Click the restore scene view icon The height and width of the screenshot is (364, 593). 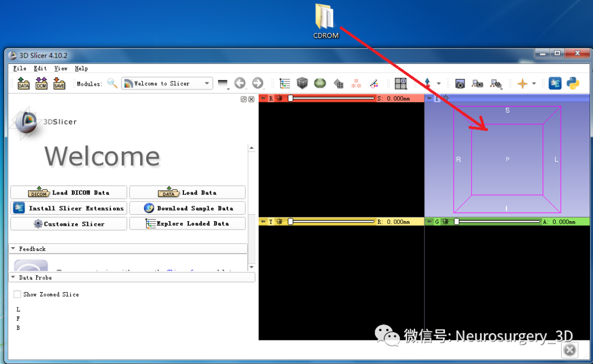(x=496, y=84)
